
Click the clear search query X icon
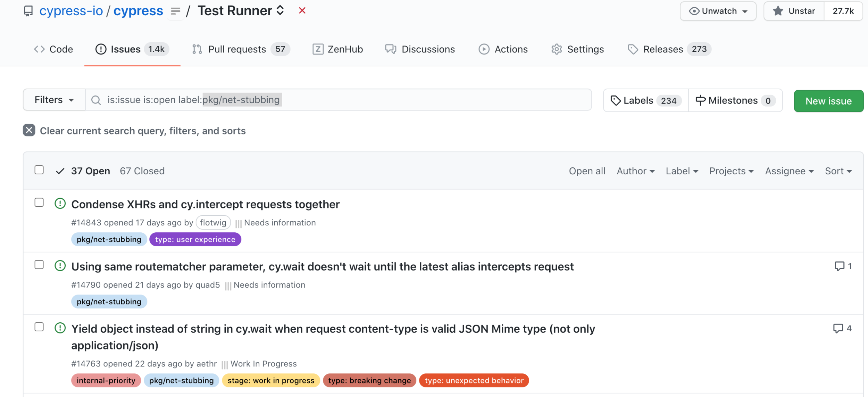(29, 130)
